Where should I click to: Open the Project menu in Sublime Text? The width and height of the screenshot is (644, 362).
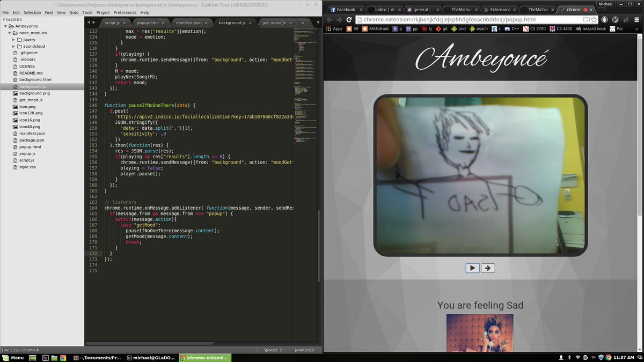click(103, 12)
